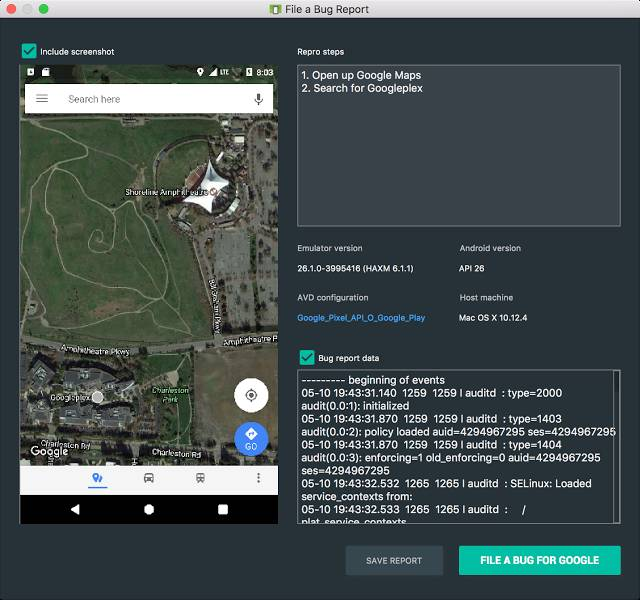Click the Save Report button

(x=394, y=560)
